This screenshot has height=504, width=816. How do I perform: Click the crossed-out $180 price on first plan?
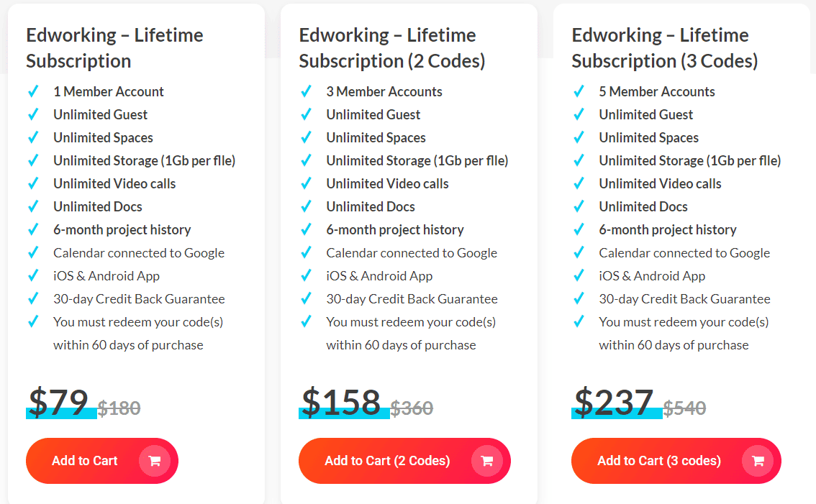[119, 408]
